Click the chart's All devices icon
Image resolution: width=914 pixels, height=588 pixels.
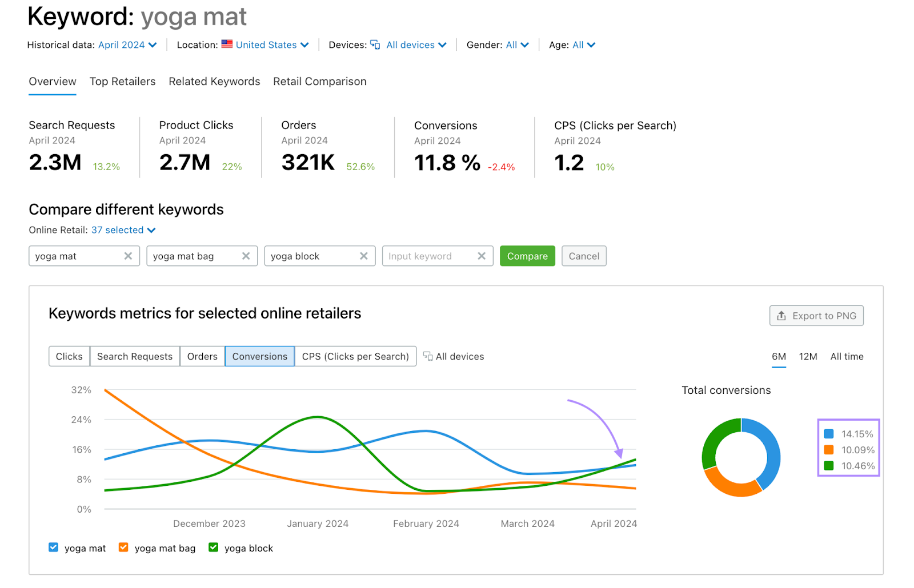(x=428, y=356)
